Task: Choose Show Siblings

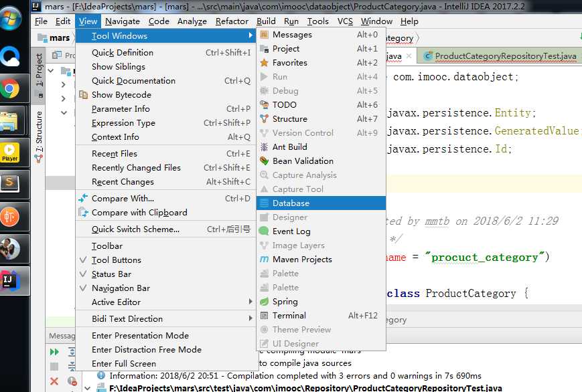Action: coord(165,67)
